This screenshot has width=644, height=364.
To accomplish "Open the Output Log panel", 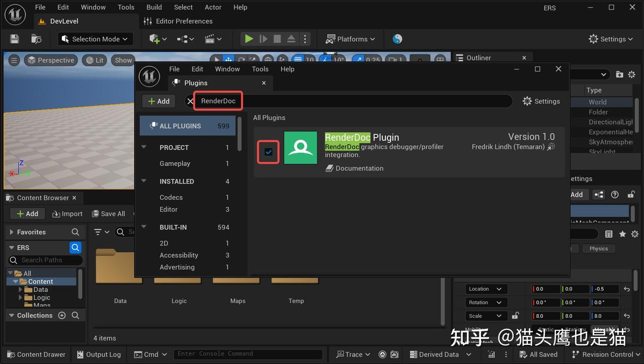I will [x=99, y=354].
